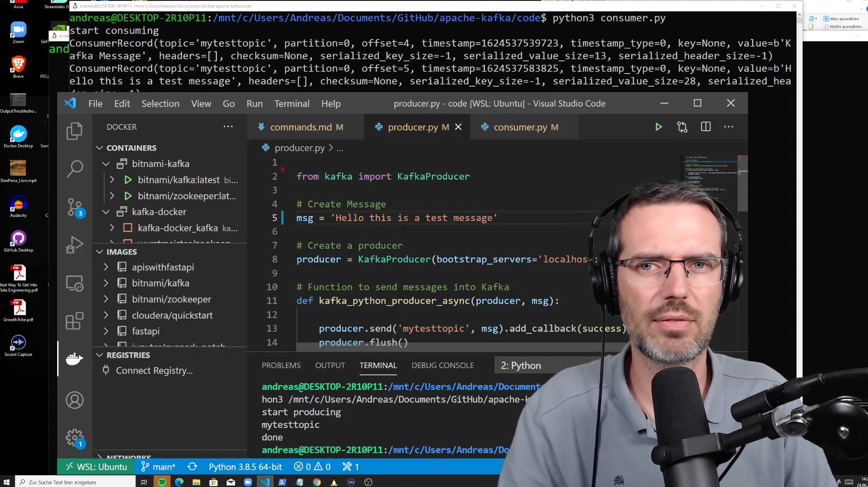The height and width of the screenshot is (487, 868).
Task: Open the Run and Debug view
Action: pyautogui.click(x=74, y=245)
